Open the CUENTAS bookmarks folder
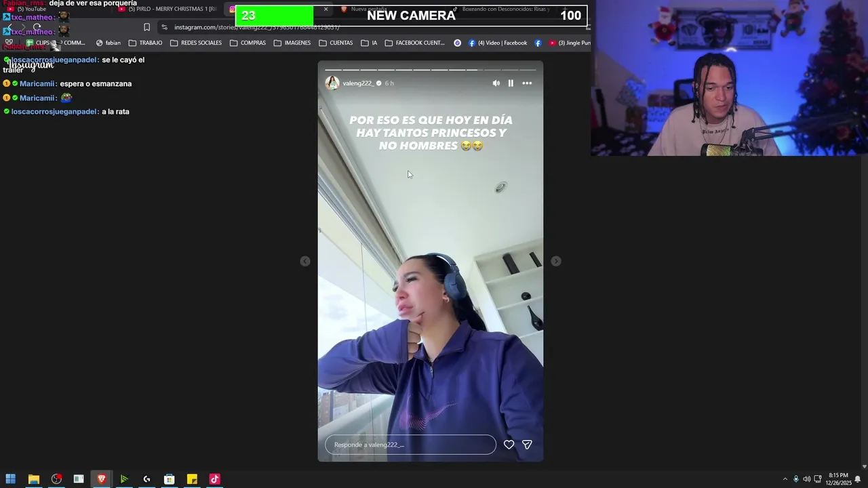This screenshot has height=488, width=868. click(x=336, y=43)
